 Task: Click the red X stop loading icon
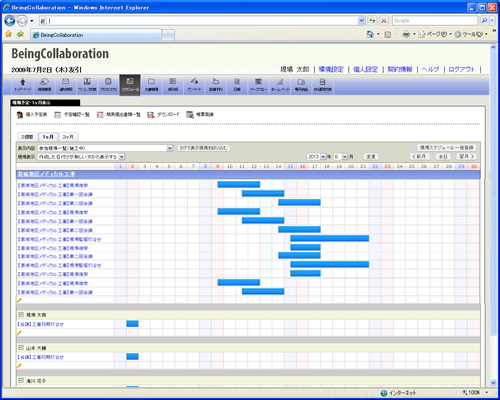pos(384,21)
